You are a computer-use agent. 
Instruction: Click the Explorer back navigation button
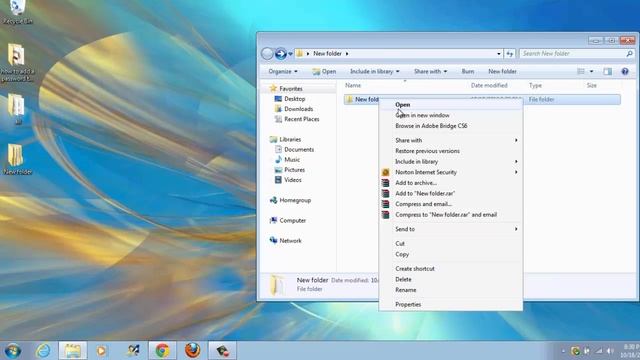[x=267, y=53]
